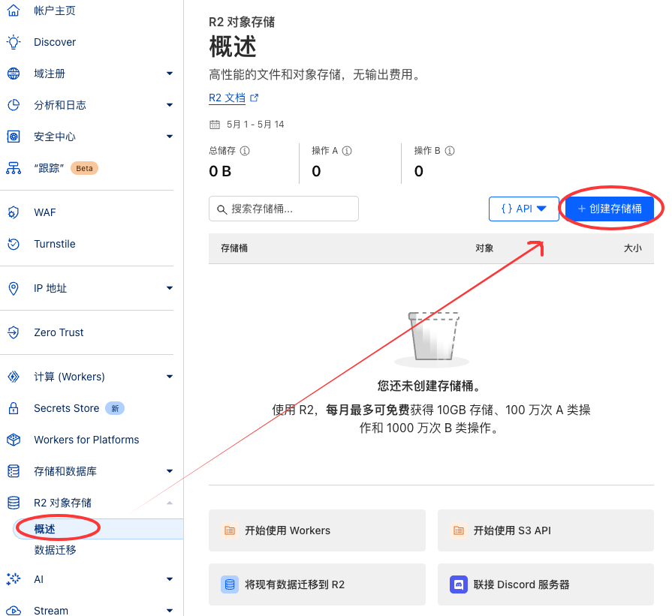Click the migrate-data database icon in card
This screenshot has height=616, width=672.
(230, 584)
